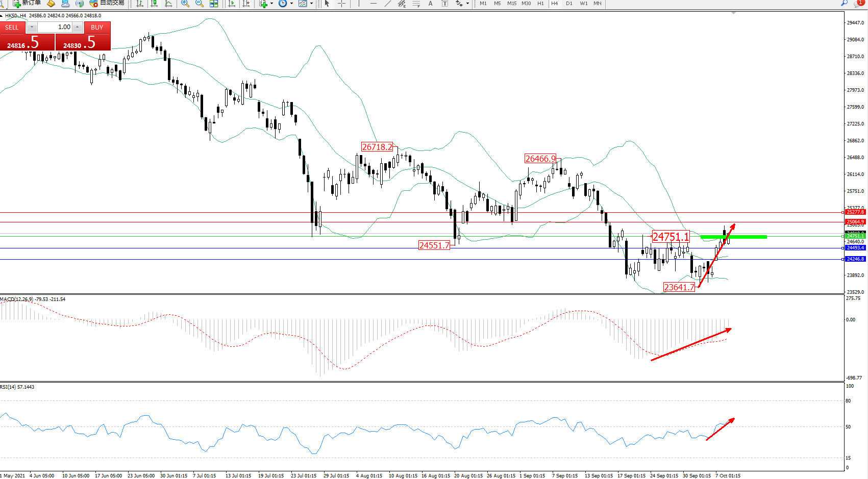The width and height of the screenshot is (868, 479).
Task: Select the horizontal line tool
Action: [x=374, y=4]
